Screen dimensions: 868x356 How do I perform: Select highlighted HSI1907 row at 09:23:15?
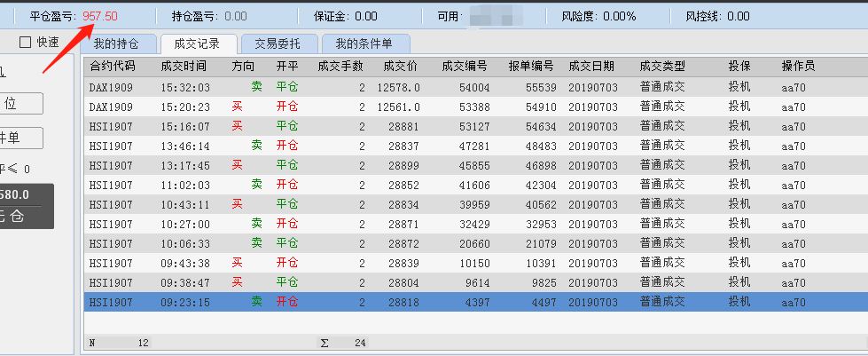click(x=475, y=302)
